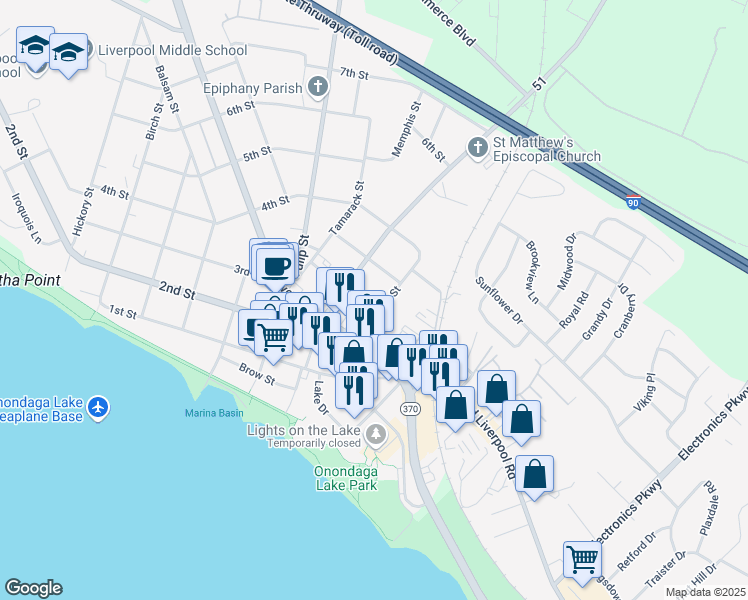Open the Google logo link
Screen dimensions: 748x600
point(33,588)
